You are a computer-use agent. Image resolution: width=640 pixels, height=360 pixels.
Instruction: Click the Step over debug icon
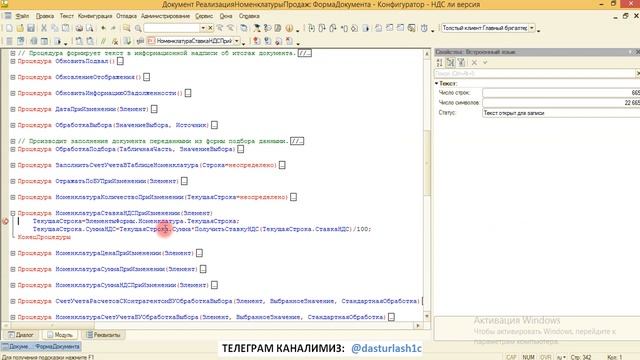pos(322,28)
